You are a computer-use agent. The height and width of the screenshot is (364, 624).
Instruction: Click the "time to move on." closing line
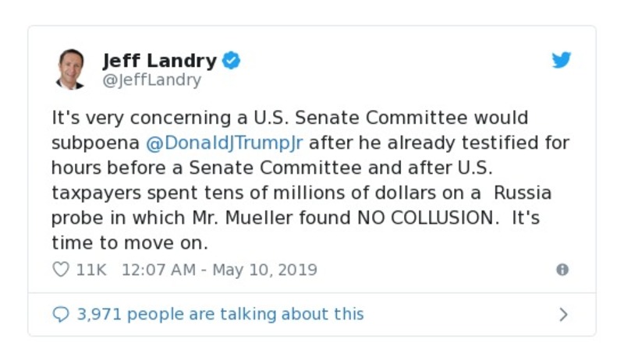tap(129, 242)
